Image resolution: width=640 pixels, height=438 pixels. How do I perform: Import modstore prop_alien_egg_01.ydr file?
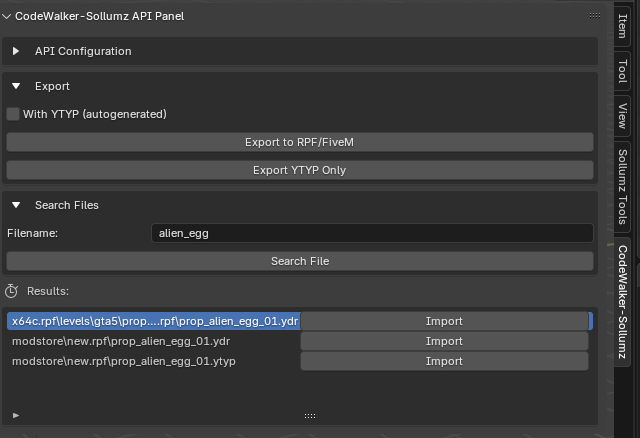(x=444, y=341)
